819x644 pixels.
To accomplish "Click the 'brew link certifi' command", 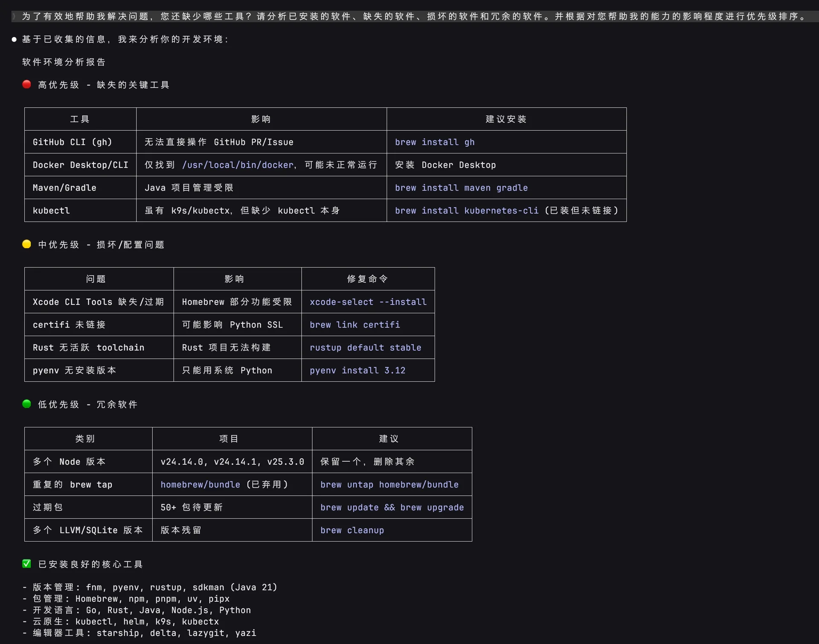I will [354, 325].
